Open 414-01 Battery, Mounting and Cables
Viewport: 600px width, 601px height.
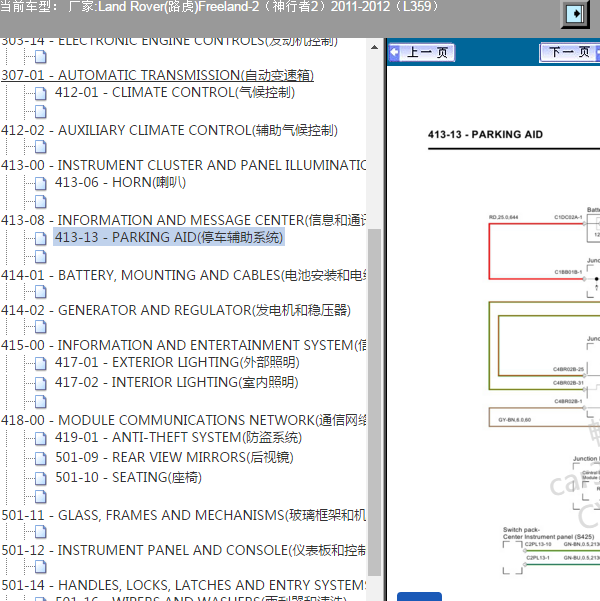[x=183, y=275]
